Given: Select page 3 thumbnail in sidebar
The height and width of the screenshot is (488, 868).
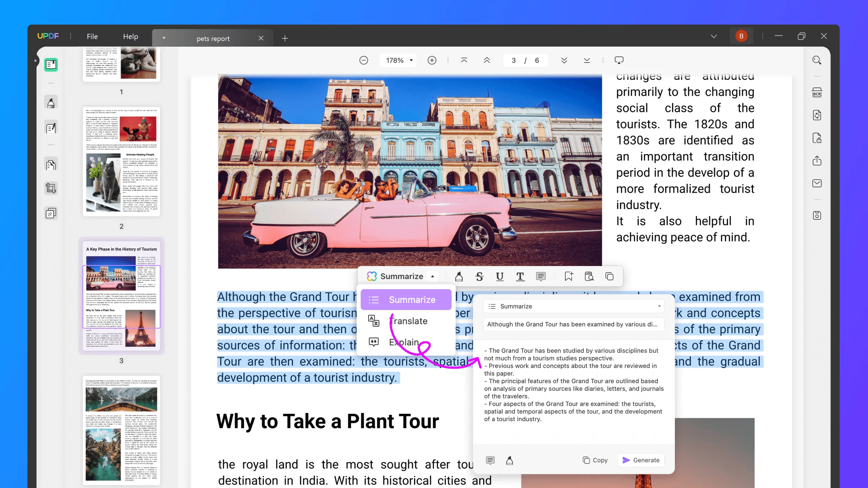Looking at the screenshot, I should tap(122, 297).
